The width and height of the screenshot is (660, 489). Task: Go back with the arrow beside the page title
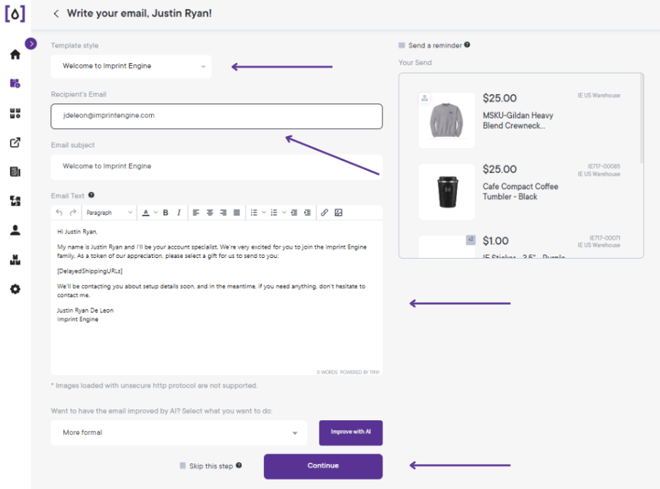(56, 13)
